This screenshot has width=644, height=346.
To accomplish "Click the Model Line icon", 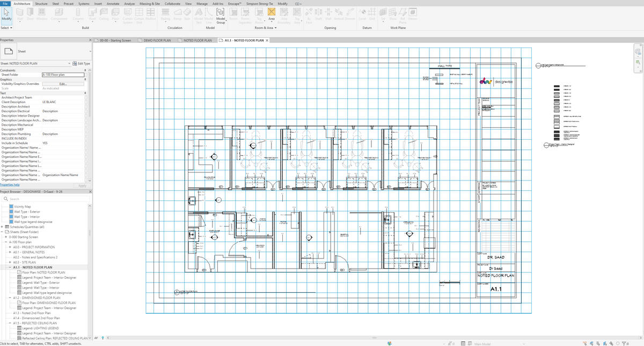I will point(209,12).
